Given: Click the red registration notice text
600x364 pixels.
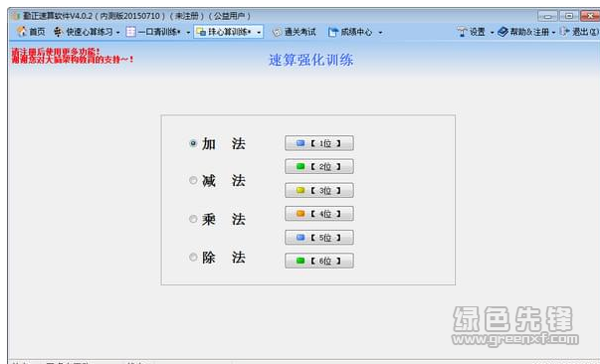Looking at the screenshot, I should 73,56.
